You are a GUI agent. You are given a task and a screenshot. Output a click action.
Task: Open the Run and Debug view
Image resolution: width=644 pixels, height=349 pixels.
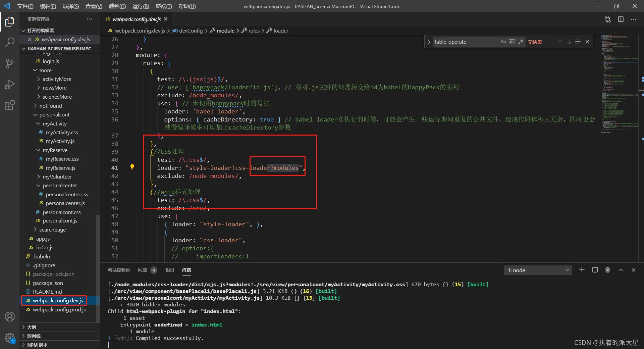(10, 84)
